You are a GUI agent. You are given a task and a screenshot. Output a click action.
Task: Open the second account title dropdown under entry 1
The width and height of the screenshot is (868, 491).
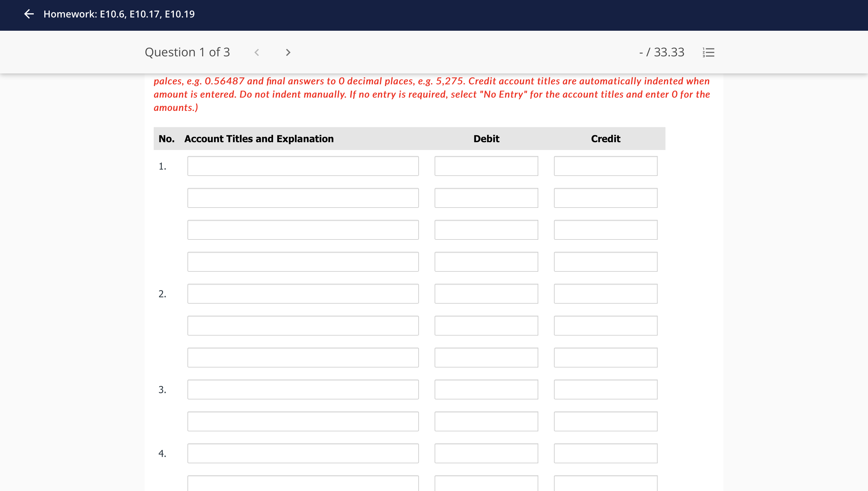pyautogui.click(x=303, y=198)
